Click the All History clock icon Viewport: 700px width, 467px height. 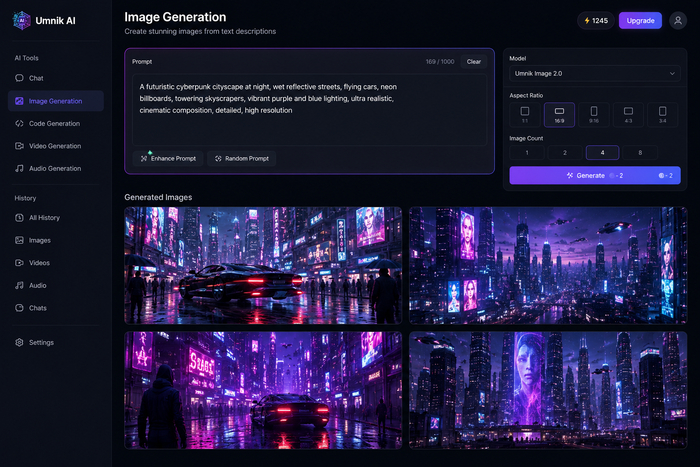[19, 218]
